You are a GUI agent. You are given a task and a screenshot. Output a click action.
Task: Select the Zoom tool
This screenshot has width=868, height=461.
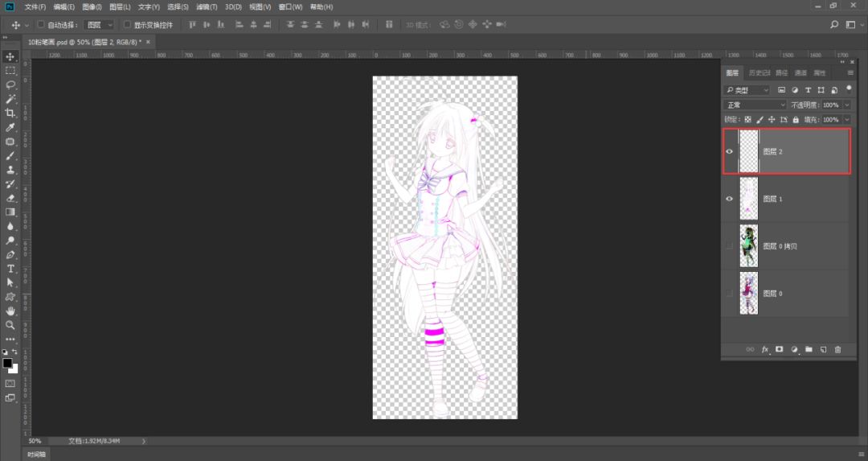(10, 325)
